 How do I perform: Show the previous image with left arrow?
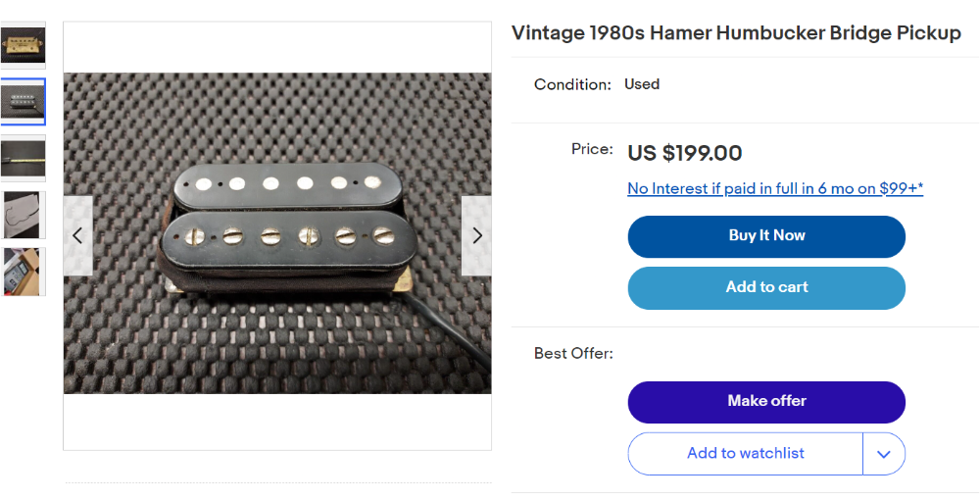point(78,235)
